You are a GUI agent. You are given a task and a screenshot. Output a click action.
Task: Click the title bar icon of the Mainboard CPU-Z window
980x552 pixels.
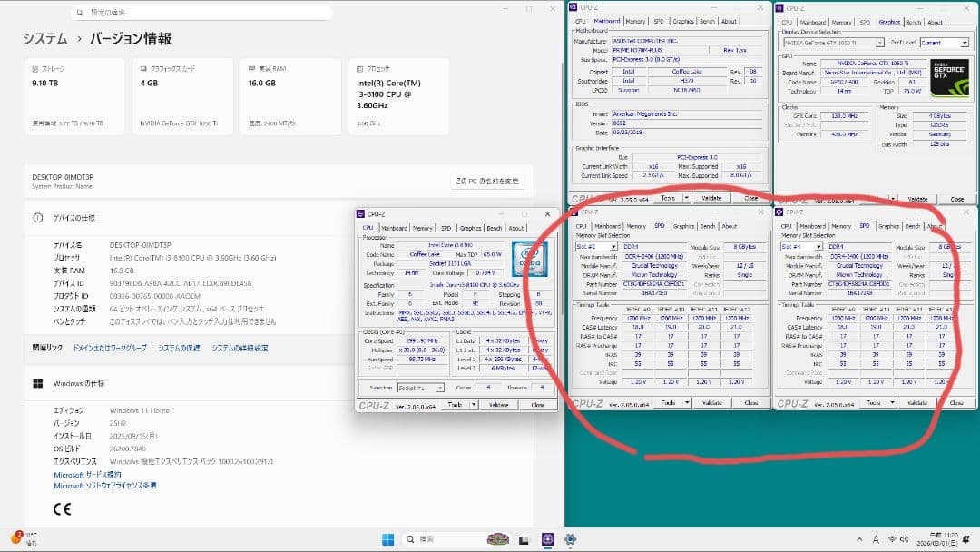click(573, 7)
